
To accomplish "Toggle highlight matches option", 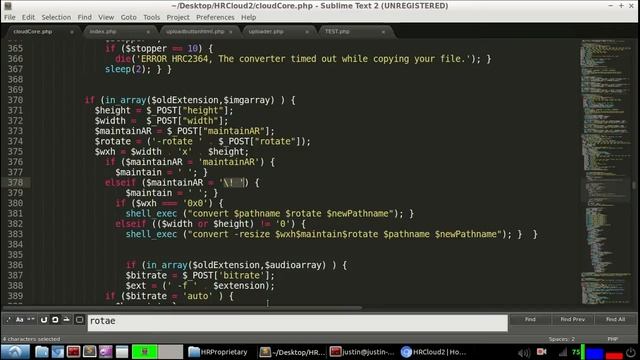I will (x=80, y=320).
